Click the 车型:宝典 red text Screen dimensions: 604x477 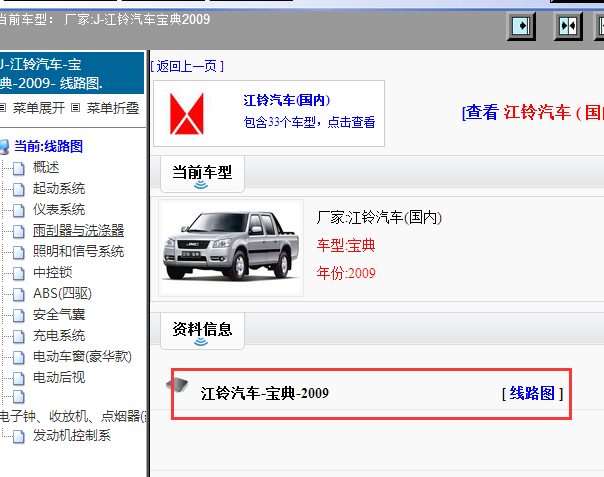[346, 245]
